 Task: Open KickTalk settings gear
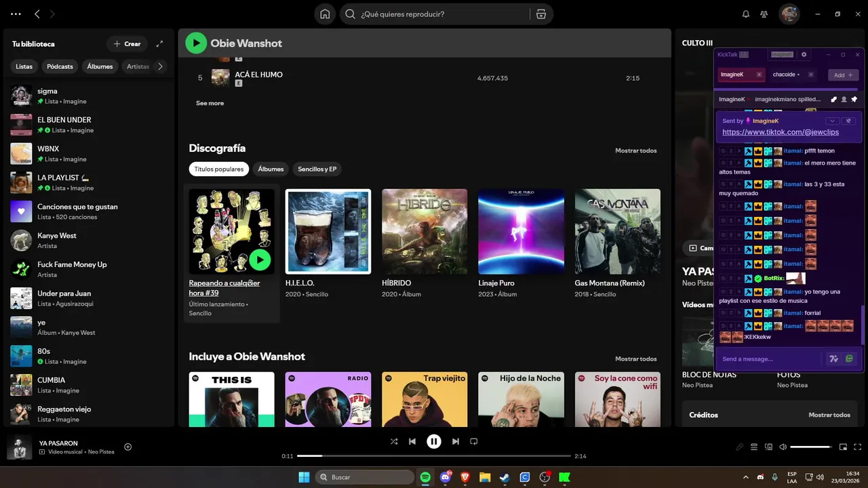(804, 54)
